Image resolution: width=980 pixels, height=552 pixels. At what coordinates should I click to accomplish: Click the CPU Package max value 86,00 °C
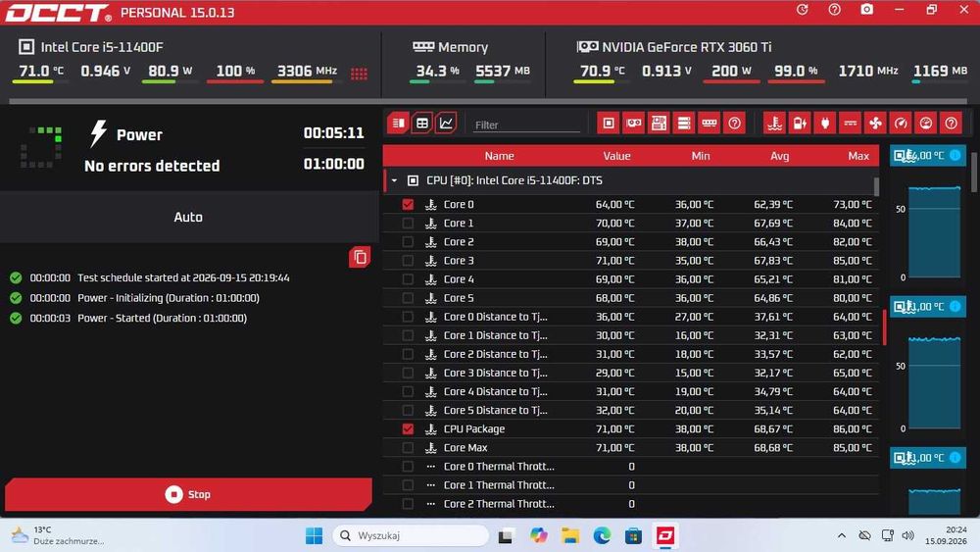pos(853,428)
